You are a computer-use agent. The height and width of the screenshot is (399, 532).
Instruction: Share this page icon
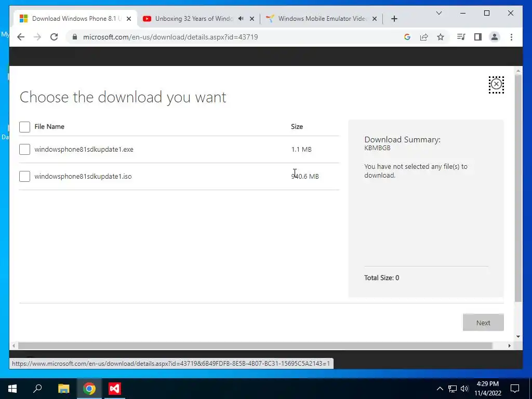424,37
